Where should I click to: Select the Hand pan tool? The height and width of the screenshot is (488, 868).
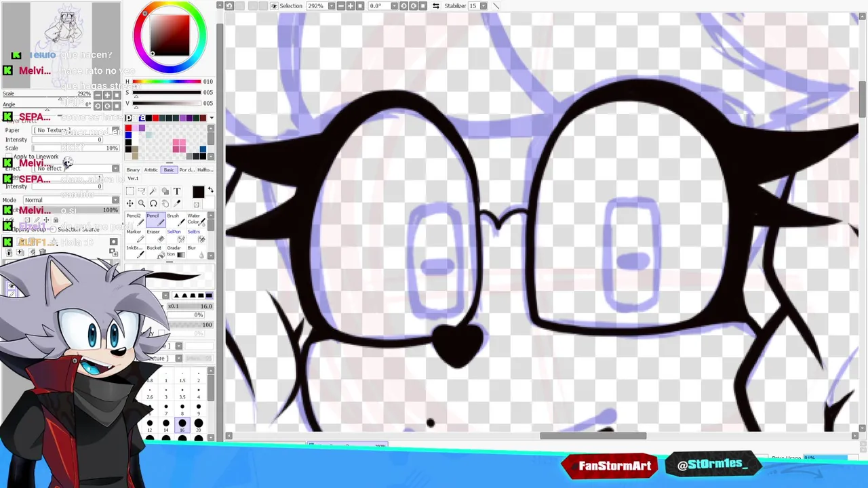[165, 203]
